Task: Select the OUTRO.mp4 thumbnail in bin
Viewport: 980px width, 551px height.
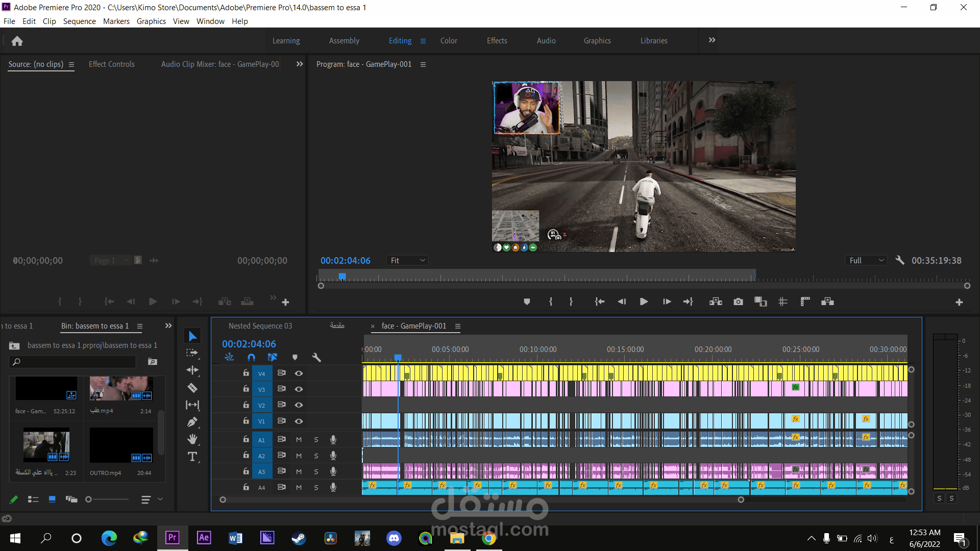Action: click(121, 445)
